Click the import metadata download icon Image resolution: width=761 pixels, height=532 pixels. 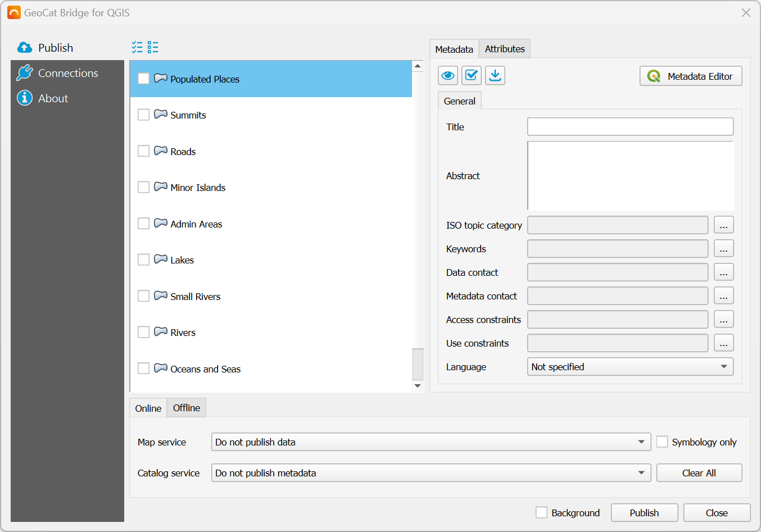pos(495,75)
